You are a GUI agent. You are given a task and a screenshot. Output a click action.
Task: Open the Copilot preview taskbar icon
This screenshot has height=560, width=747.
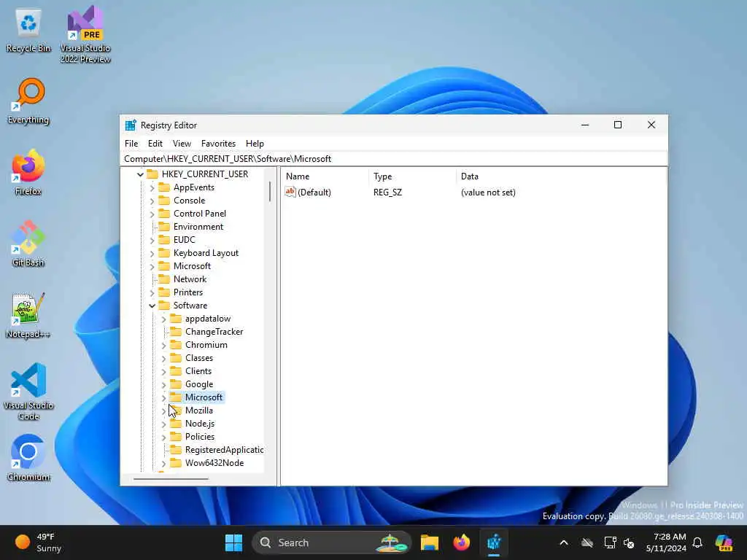724,542
